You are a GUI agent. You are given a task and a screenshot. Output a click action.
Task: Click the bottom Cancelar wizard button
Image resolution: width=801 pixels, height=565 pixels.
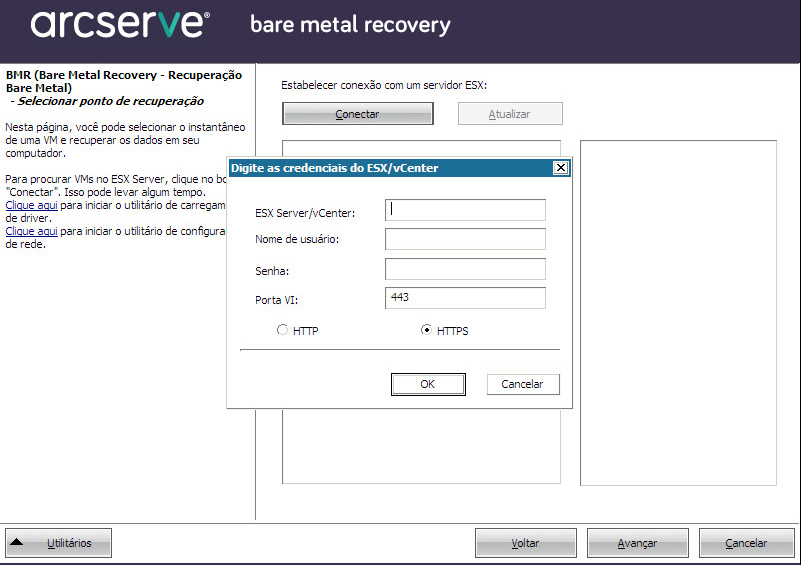click(x=746, y=543)
